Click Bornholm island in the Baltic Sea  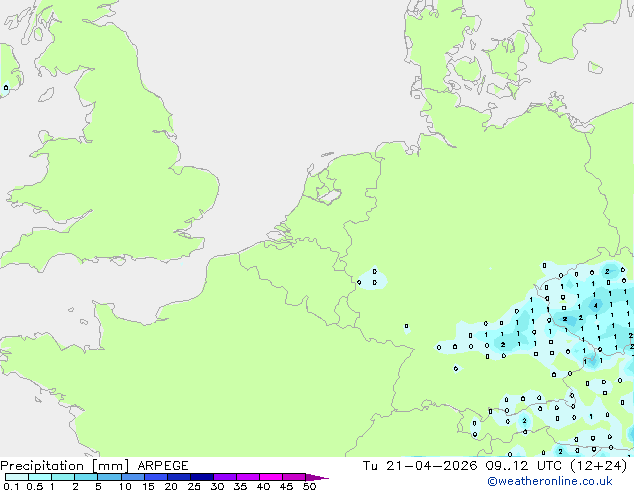[595, 68]
